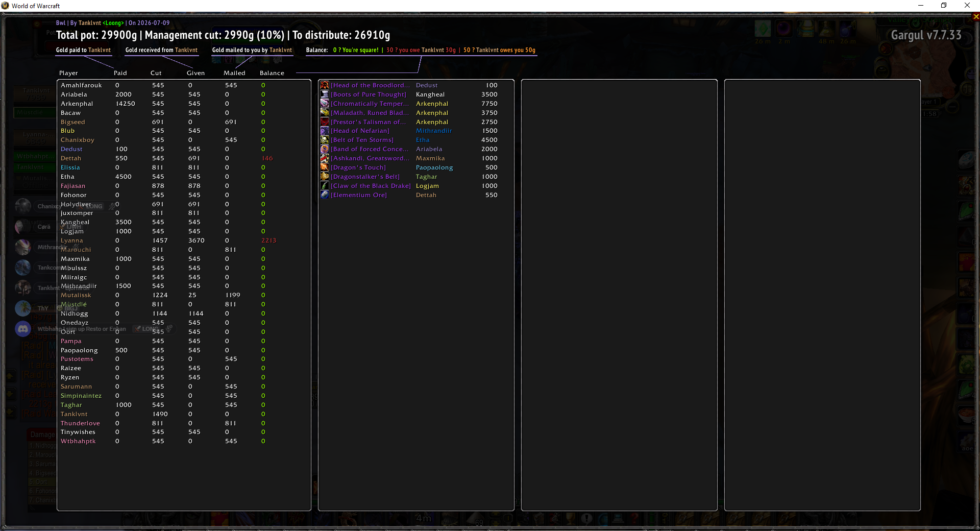Select the Dragonstalker's Belt item icon
This screenshot has width=980, height=531.
[x=325, y=177]
